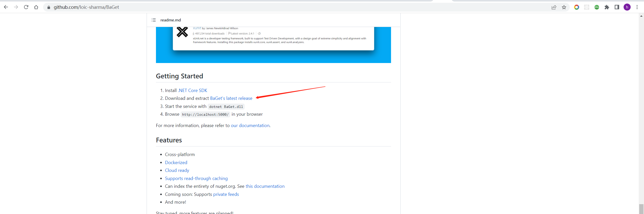Open BaGet's latest release link
The width and height of the screenshot is (644, 214).
(231, 98)
